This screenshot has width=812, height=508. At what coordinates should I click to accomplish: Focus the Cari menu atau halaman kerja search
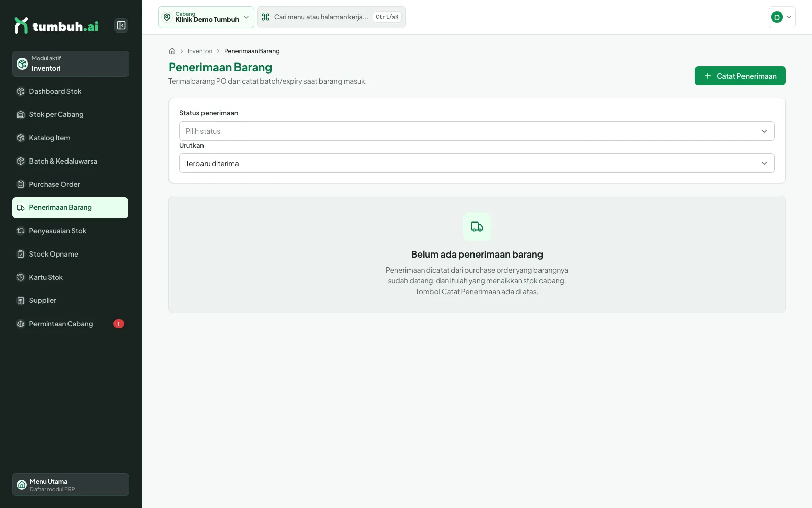point(331,17)
